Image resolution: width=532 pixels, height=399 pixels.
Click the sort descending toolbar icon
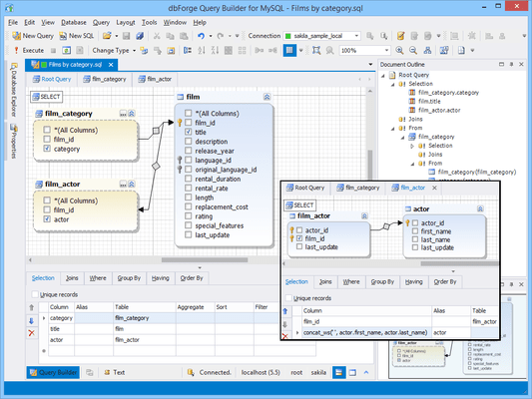click(x=215, y=51)
